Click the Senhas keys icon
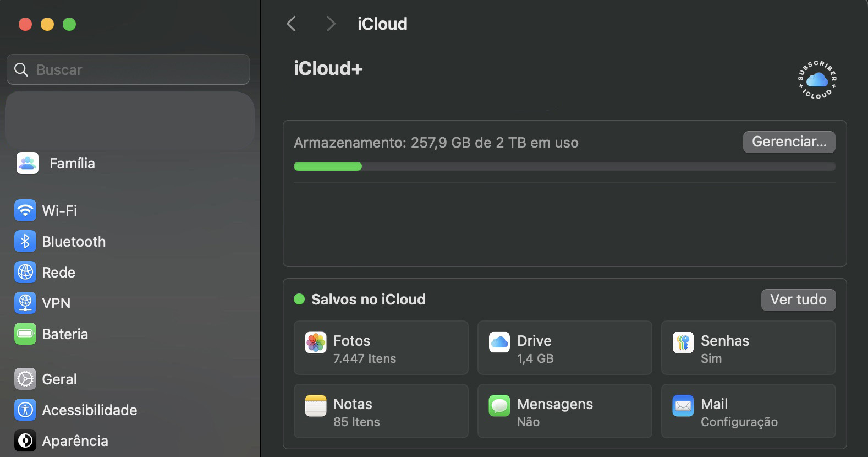The image size is (868, 457). 683,343
